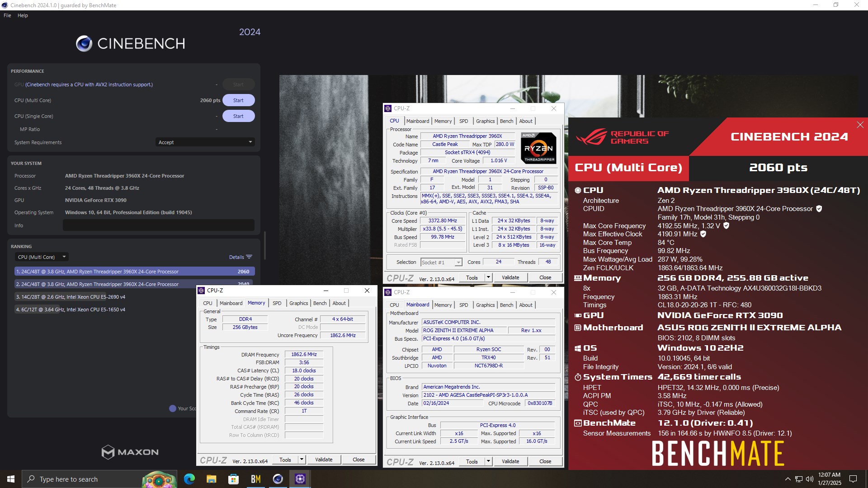Open the File menu
Screen dimensions: 868x488
[x=7, y=15]
